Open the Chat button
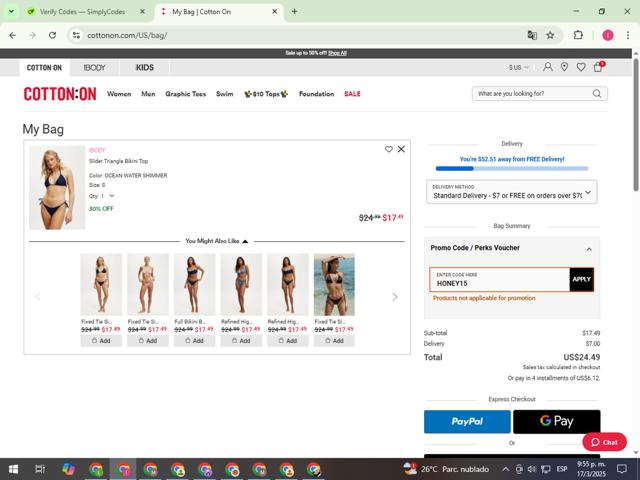The height and width of the screenshot is (480, 640). point(604,442)
